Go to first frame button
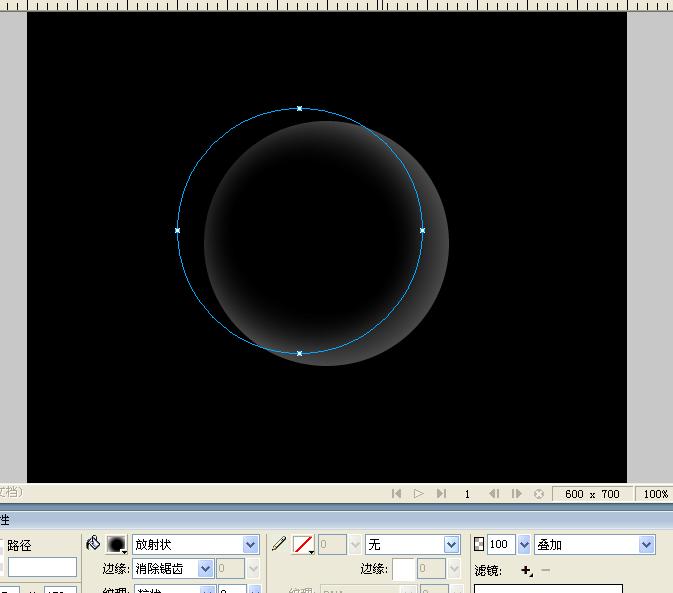The height and width of the screenshot is (593, 673). [396, 493]
